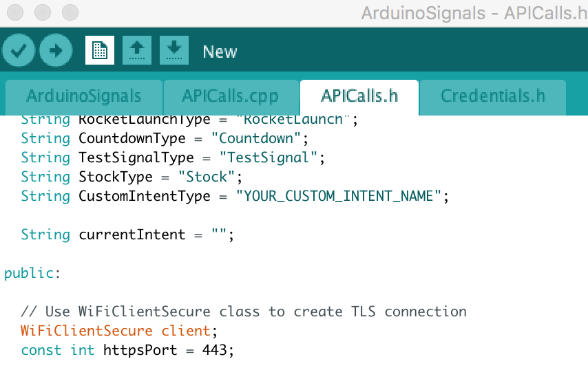Click the yellow minimize window button

click(x=43, y=12)
